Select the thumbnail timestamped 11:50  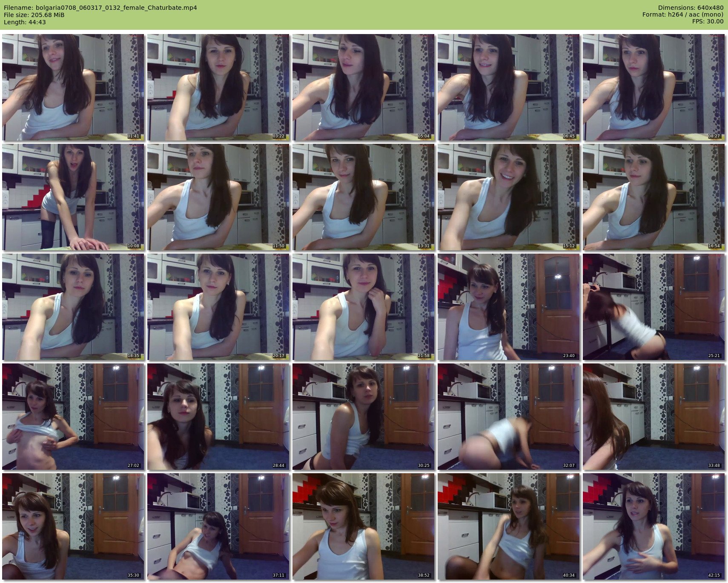click(218, 197)
